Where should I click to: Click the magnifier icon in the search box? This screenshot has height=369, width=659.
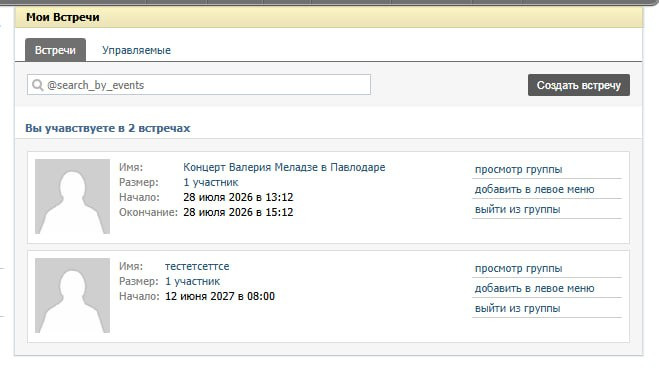pyautogui.click(x=37, y=85)
